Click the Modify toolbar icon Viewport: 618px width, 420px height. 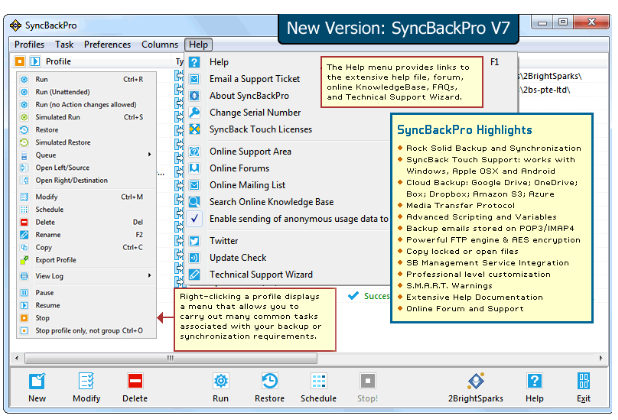click(x=86, y=381)
